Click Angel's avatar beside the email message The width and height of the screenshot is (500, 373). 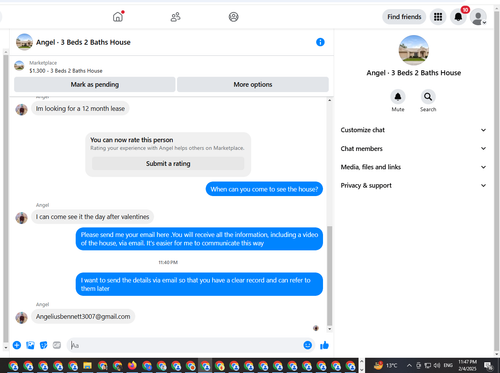21,317
